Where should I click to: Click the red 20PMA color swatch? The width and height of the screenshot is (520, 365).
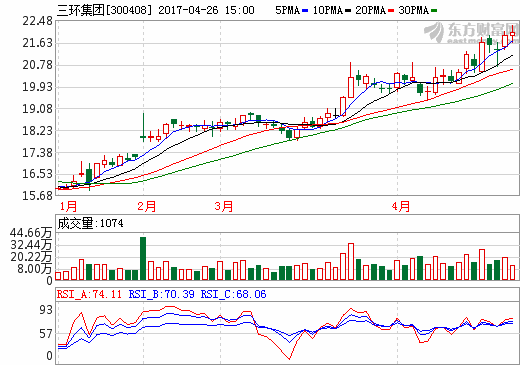[391, 11]
